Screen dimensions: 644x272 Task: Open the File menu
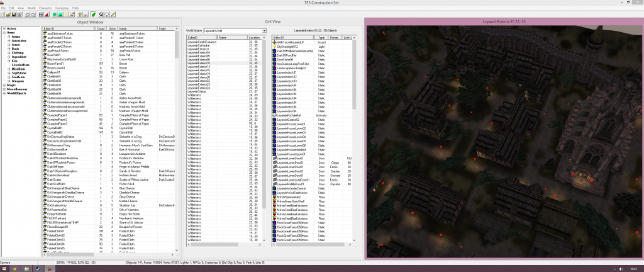(3, 8)
